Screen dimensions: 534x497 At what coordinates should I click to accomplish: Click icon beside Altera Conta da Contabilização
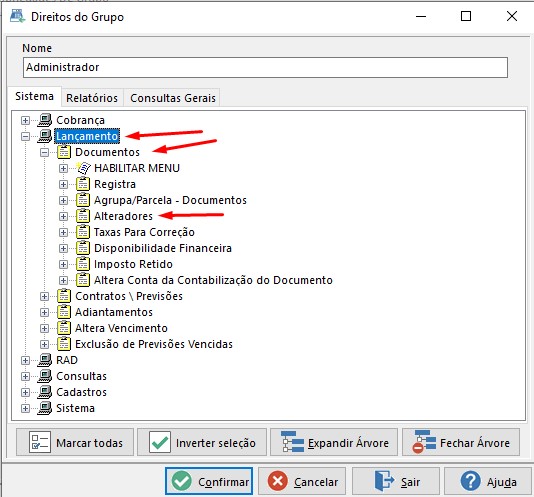tap(83, 280)
